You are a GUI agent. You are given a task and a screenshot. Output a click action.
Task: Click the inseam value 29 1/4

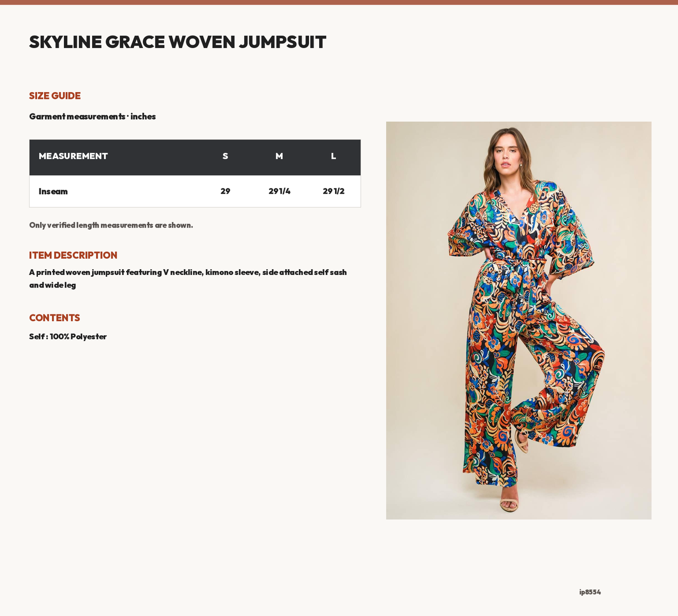coord(279,191)
